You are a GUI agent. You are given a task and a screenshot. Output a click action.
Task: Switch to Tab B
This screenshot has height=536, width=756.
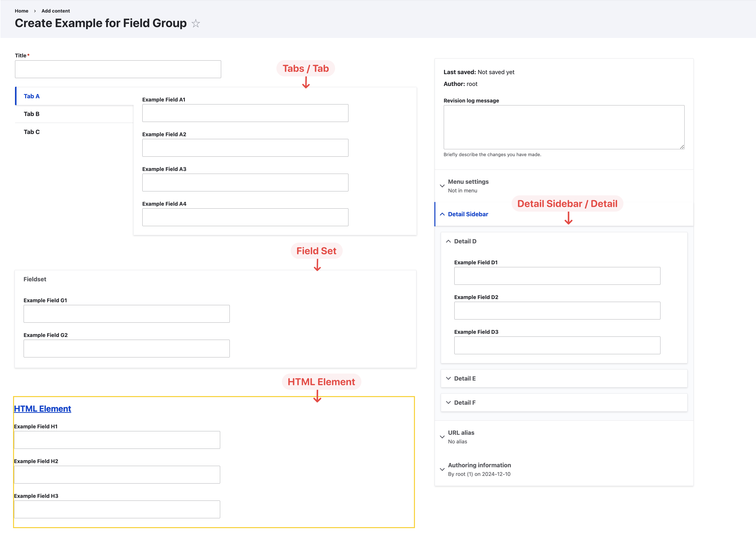click(x=75, y=114)
